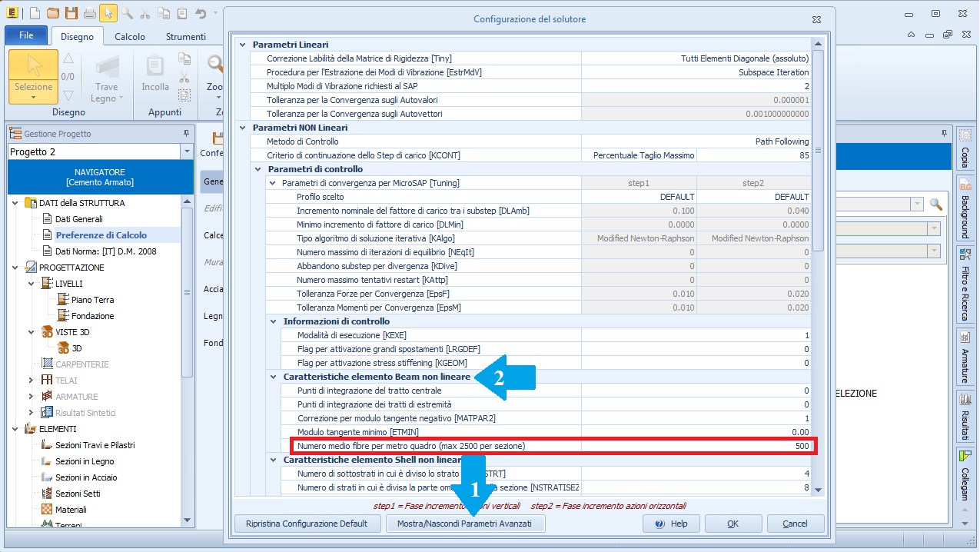Click the open folder icon in top toolbar
Image resolution: width=980 pixels, height=552 pixels.
pos(53,13)
